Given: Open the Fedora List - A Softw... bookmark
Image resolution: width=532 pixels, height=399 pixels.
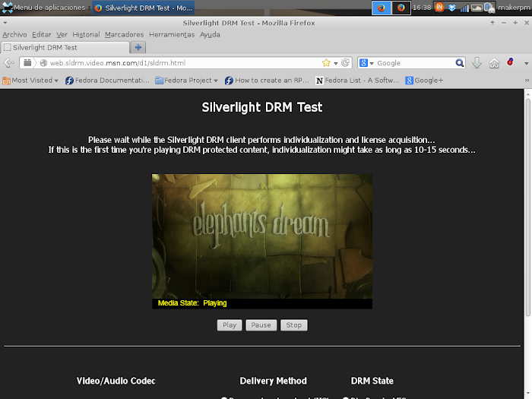Looking at the screenshot, I should click(x=357, y=81).
